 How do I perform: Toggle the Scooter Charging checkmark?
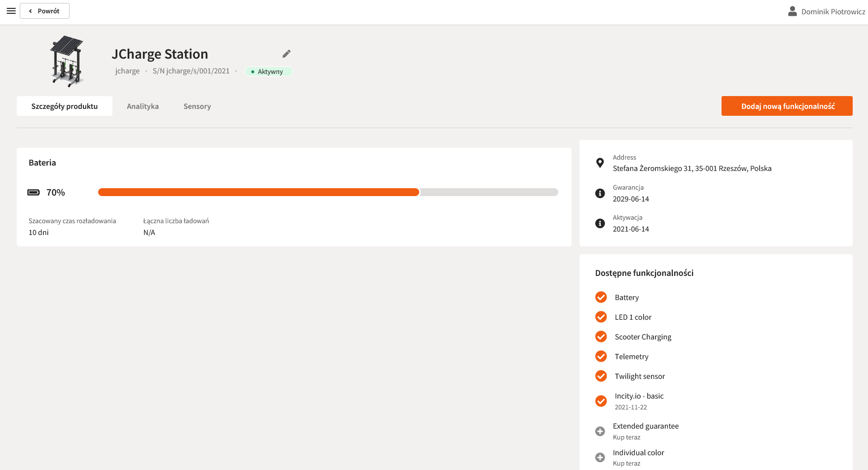tap(601, 337)
